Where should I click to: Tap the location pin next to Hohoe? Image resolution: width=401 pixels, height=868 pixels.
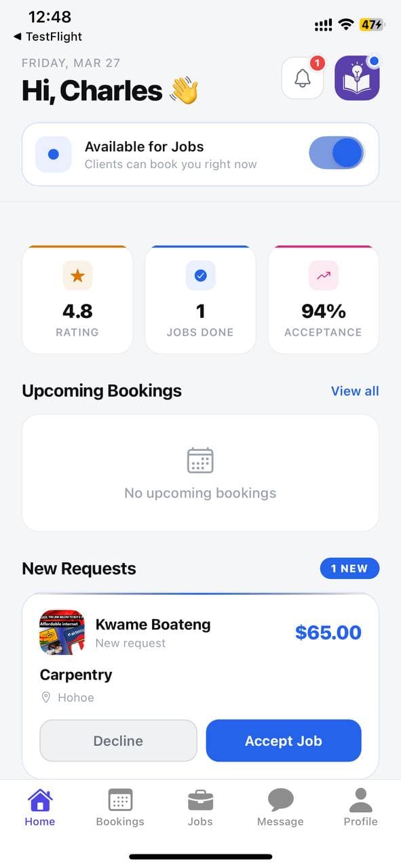pos(46,697)
